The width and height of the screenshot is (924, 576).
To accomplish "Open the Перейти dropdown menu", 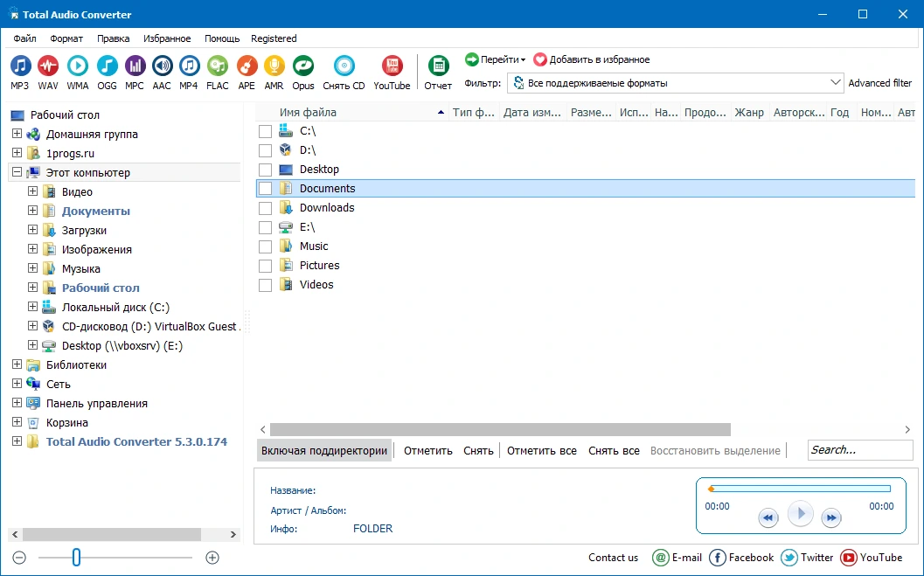I will tap(495, 59).
